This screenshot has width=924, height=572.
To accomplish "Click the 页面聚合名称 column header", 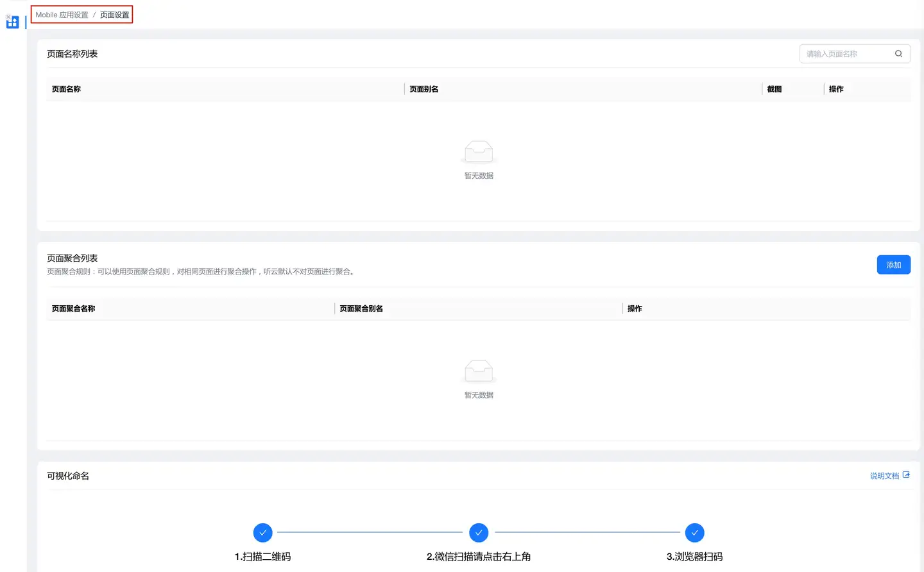I will click(73, 308).
